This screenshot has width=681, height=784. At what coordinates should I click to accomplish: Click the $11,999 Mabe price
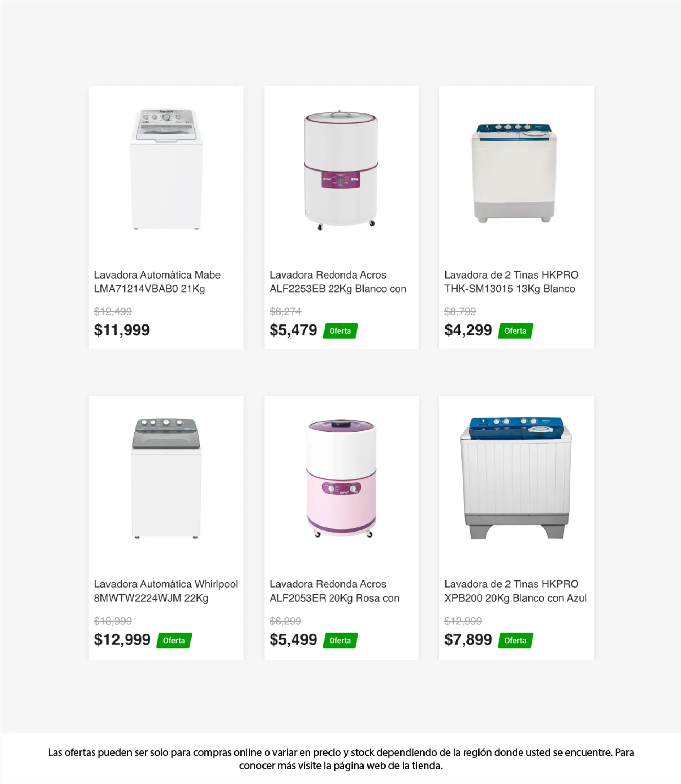122,330
